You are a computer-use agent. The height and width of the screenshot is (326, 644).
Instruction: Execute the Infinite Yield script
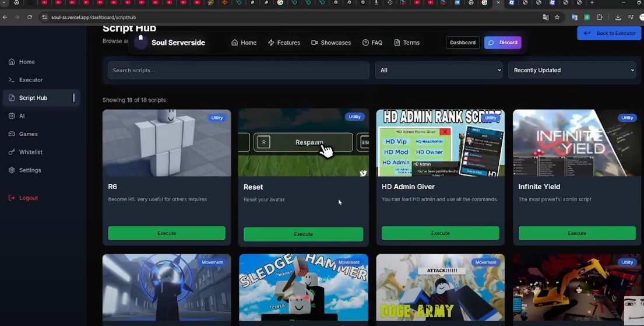[x=576, y=233]
